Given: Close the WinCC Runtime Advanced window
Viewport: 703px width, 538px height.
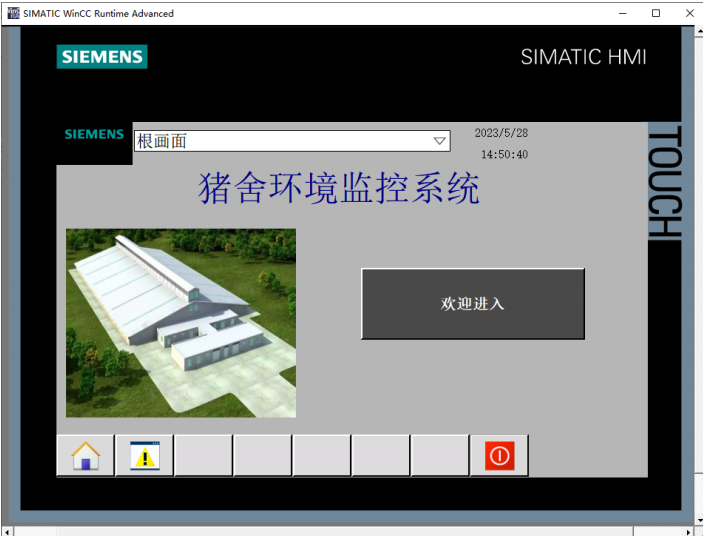Looking at the screenshot, I should (x=690, y=13).
